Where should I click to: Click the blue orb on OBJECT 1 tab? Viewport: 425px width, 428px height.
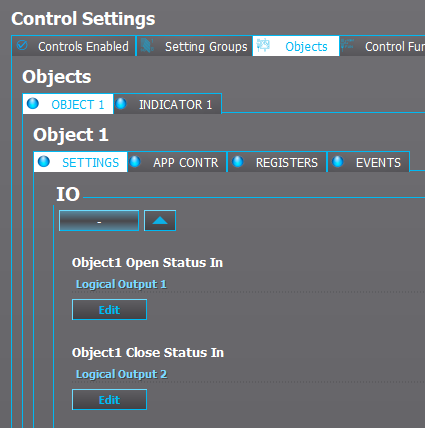[x=33, y=103]
